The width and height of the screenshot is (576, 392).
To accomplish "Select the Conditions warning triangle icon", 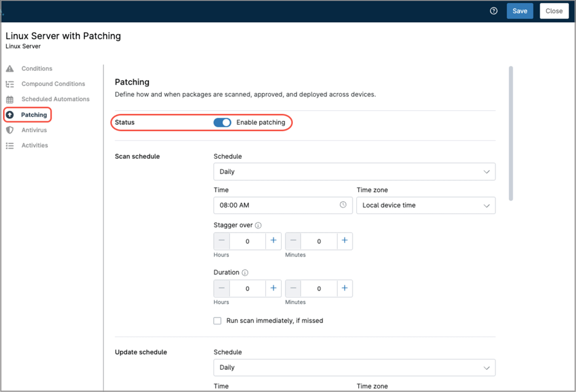I will [x=10, y=68].
